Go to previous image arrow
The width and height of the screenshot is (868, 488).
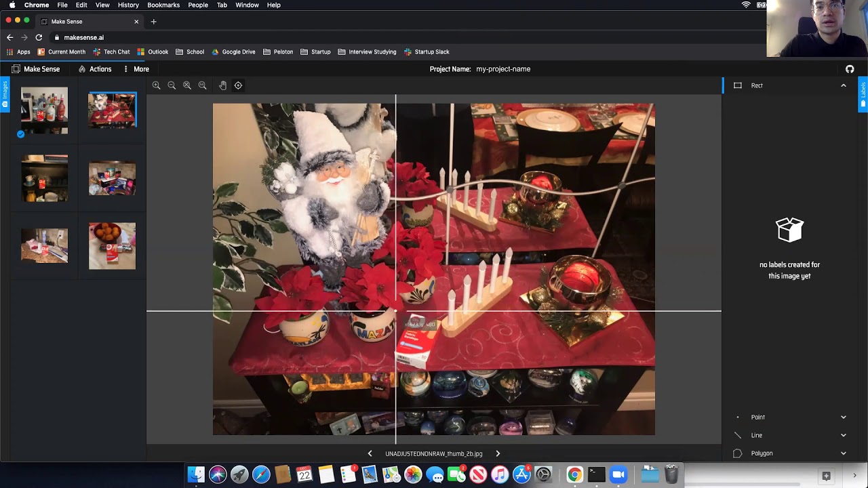tap(370, 453)
